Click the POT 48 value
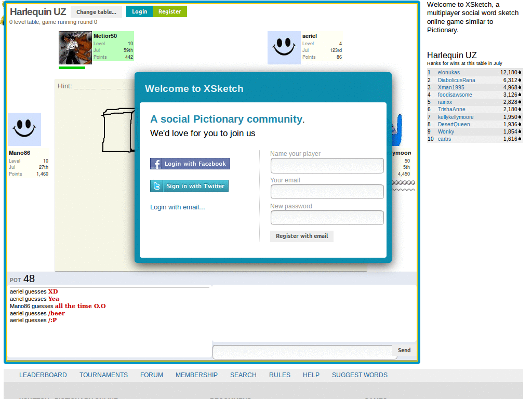Viewport: 532px width, 399px height. 29,279
